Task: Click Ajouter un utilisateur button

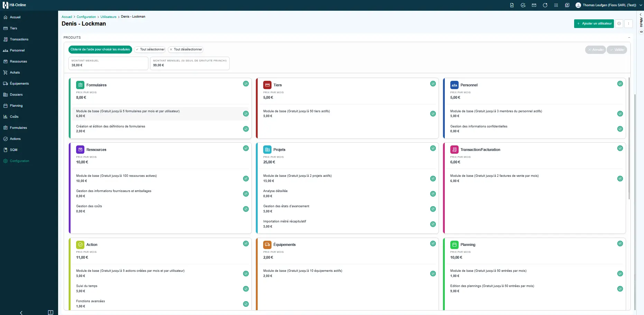Action: click(x=594, y=23)
